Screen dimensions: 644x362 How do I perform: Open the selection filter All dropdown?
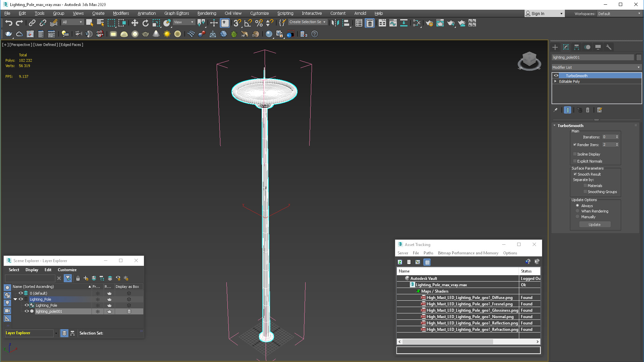pos(72,22)
